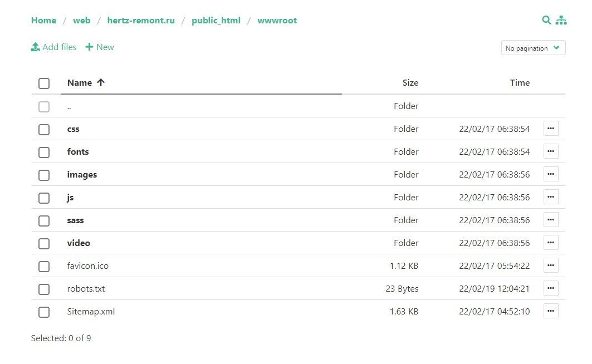Open the three-dot menu for robots.txt
Screen dimensions: 592x364
[x=551, y=288]
